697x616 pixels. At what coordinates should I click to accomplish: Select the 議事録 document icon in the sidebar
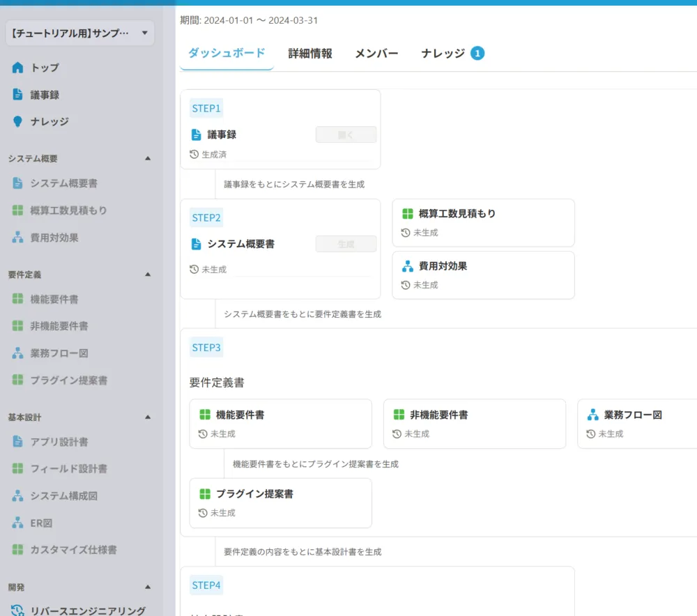(x=17, y=94)
